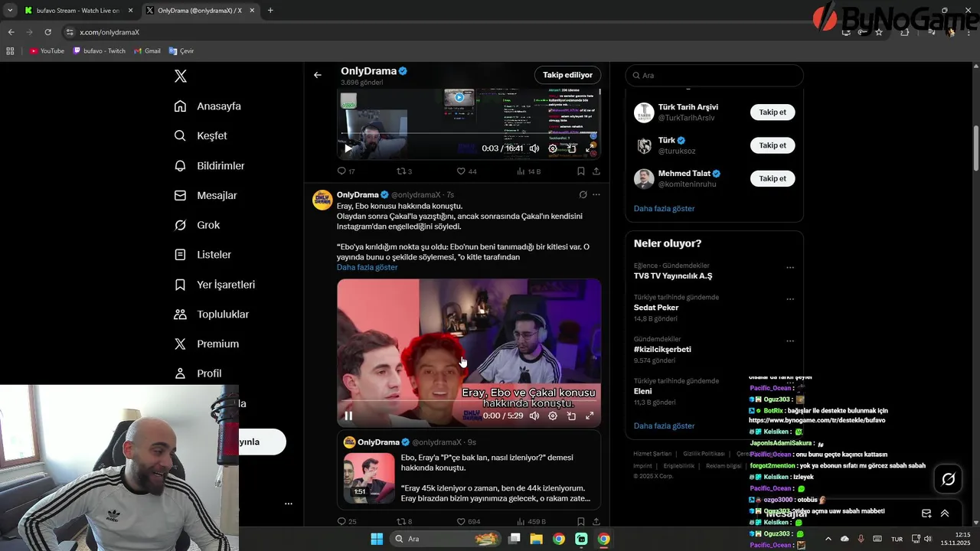Click Takip ediliyor following button
Viewport: 980px width, 551px height.
tap(567, 75)
